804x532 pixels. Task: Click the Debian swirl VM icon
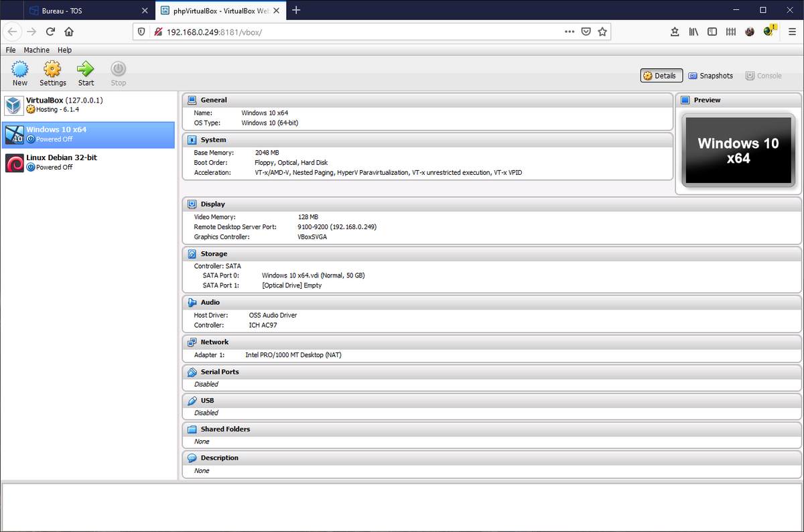pyautogui.click(x=14, y=163)
